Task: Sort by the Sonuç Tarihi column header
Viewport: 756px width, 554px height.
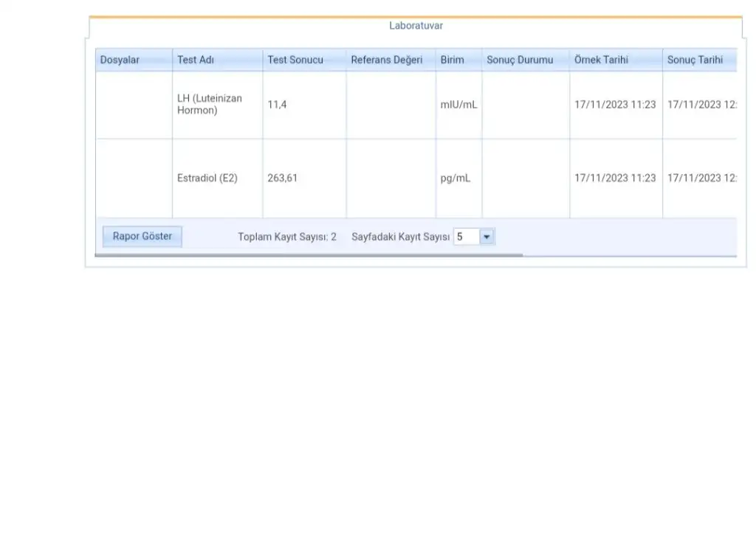Action: [x=695, y=60]
